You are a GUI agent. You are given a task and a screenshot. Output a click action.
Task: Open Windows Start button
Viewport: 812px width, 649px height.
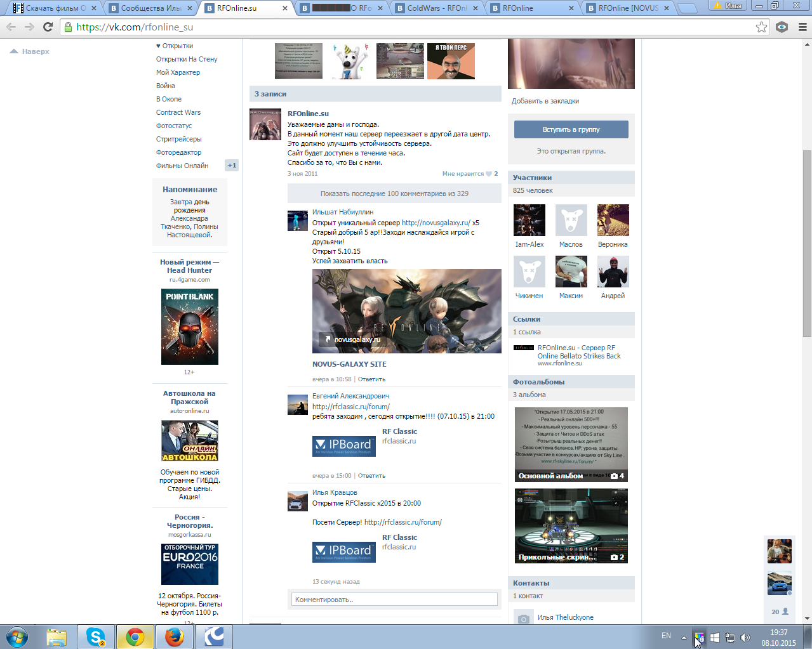coord(17,637)
